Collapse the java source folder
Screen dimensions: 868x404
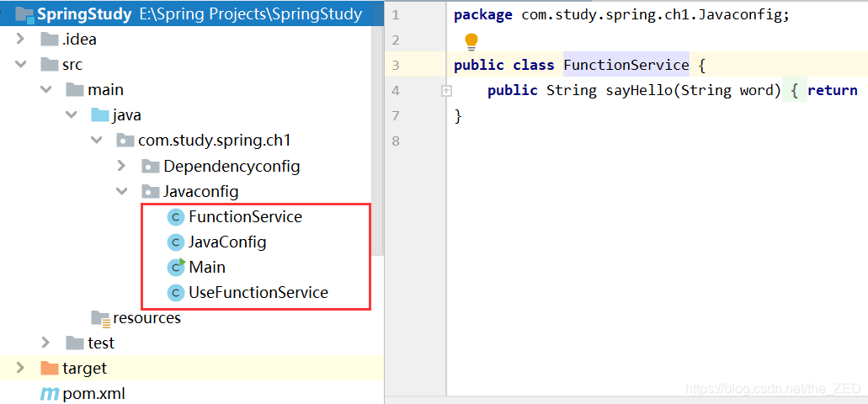(72, 115)
